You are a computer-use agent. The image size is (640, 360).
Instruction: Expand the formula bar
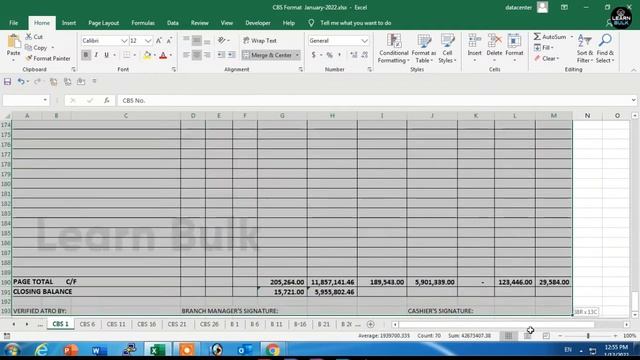633,100
